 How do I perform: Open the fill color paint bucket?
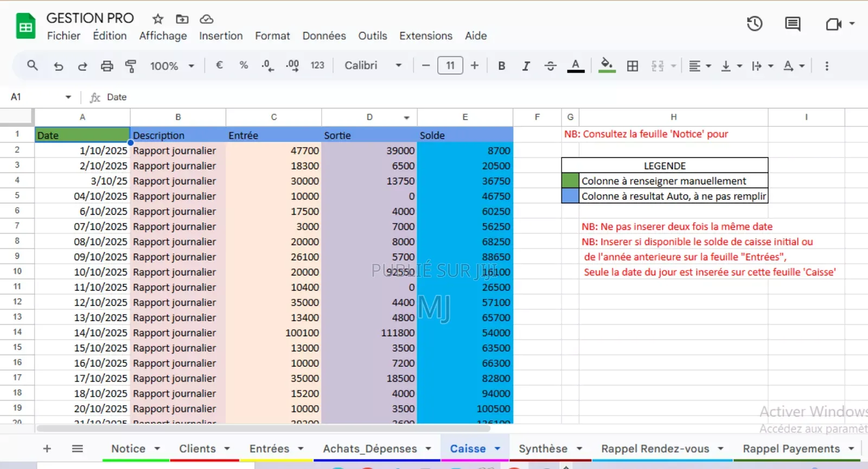(607, 65)
